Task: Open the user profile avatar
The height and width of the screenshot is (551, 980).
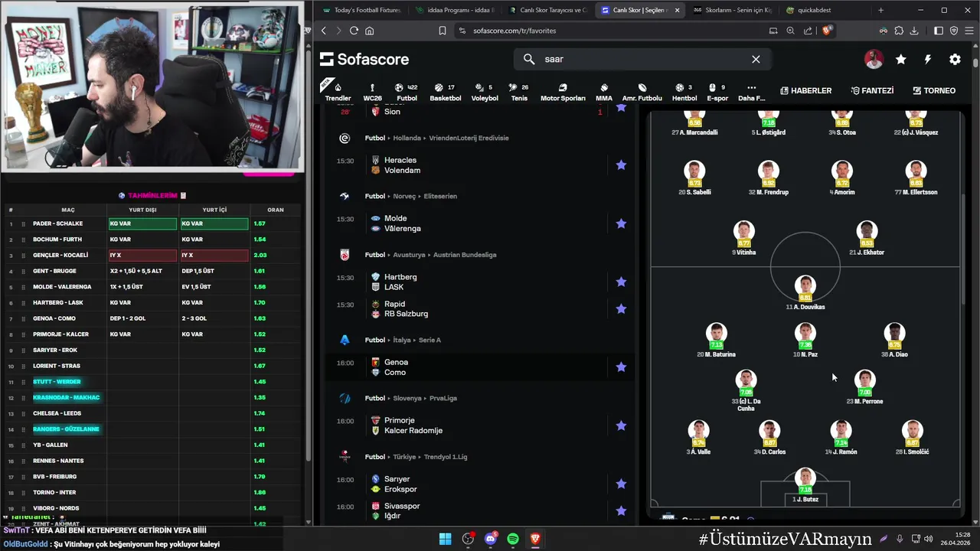Action: (x=874, y=59)
